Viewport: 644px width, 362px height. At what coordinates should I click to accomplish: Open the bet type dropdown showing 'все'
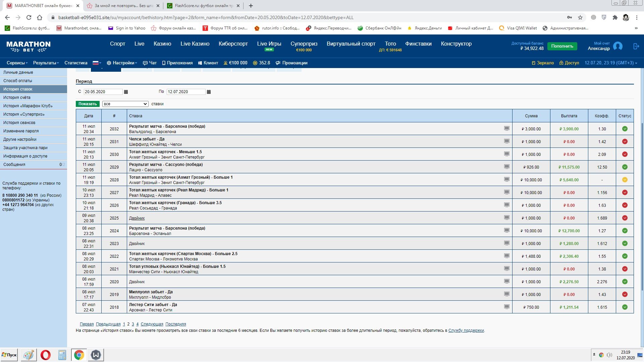click(x=125, y=104)
